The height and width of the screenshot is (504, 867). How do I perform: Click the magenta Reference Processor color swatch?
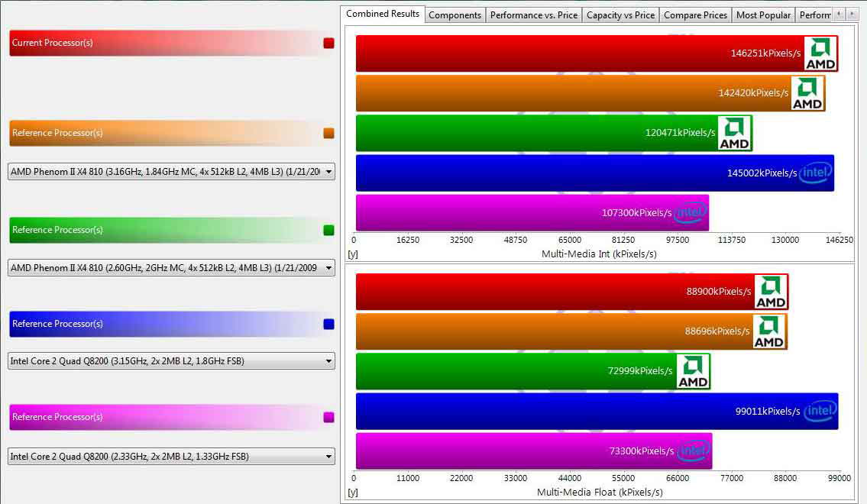(x=329, y=417)
